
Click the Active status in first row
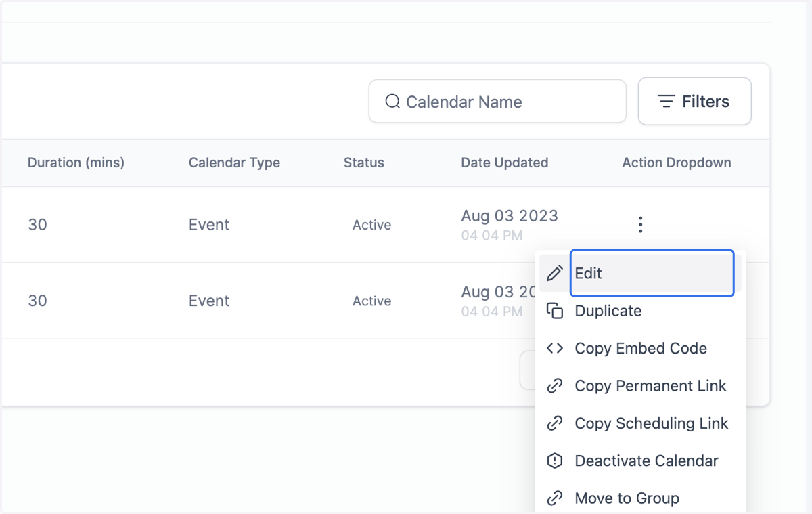point(371,225)
